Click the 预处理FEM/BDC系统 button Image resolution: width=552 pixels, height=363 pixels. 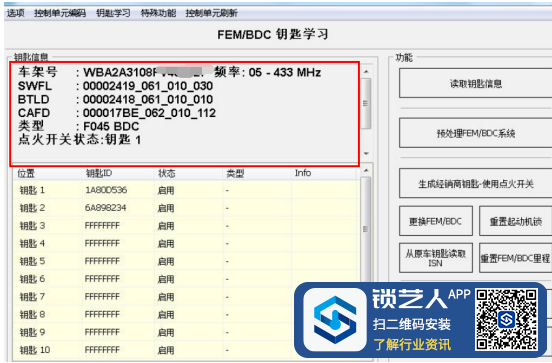[476, 133]
